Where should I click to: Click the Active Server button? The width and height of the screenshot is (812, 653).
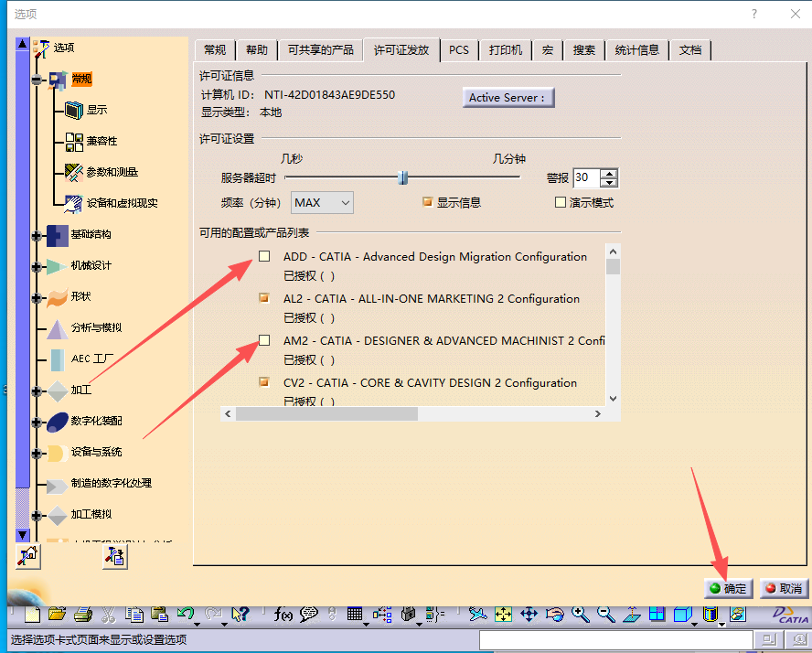pyautogui.click(x=507, y=97)
